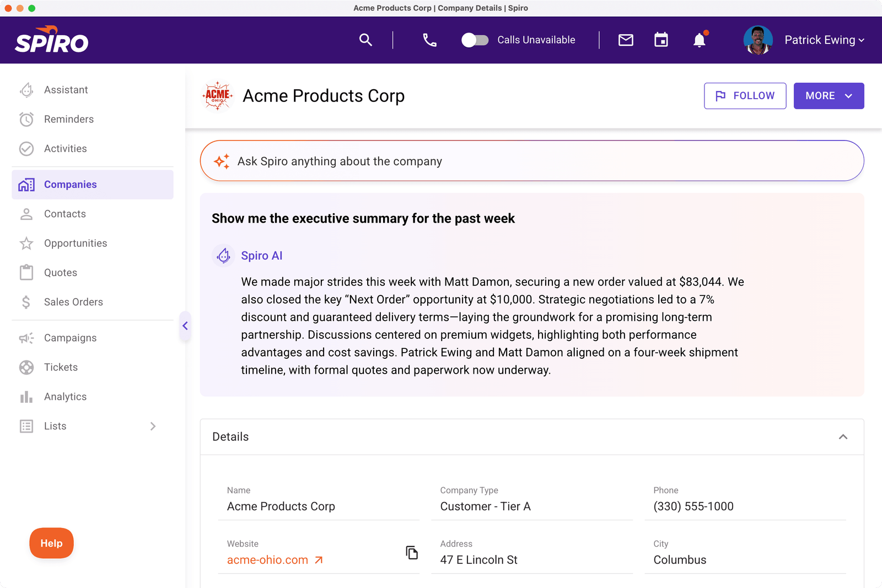
Task: Click the Tickets lifebuoy icon
Action: 26,368
